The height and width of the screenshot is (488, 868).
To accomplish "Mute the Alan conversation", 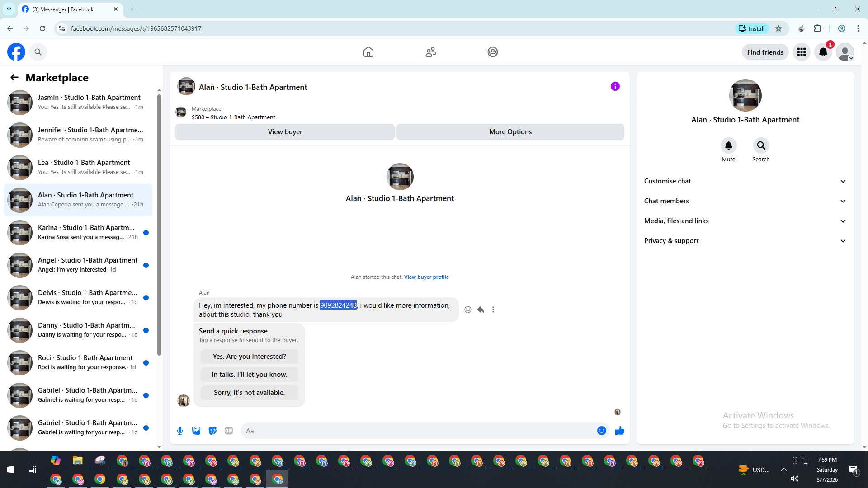I will coord(729,145).
